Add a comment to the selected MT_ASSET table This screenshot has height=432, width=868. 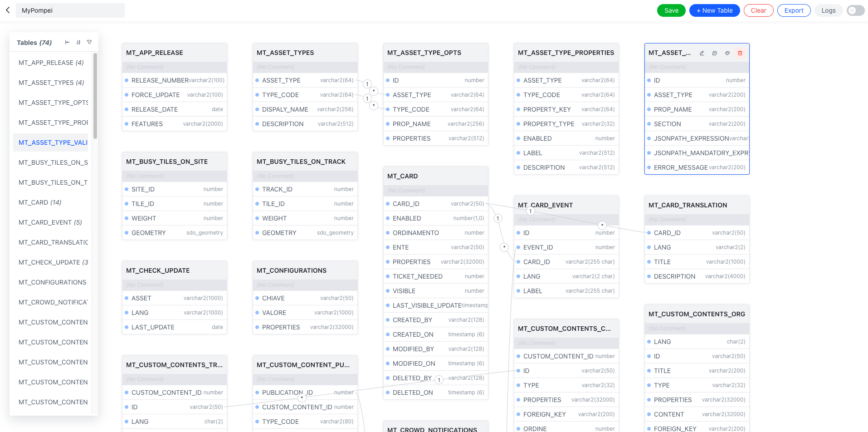point(714,53)
